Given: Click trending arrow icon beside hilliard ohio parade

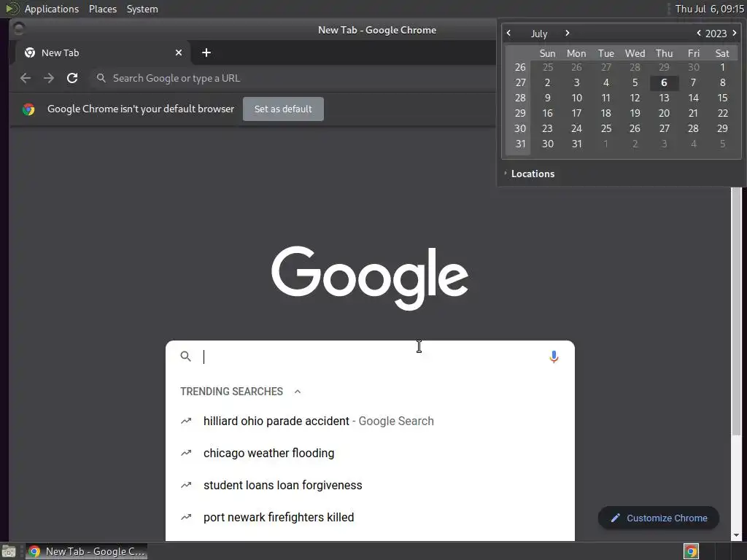Looking at the screenshot, I should click(x=186, y=421).
